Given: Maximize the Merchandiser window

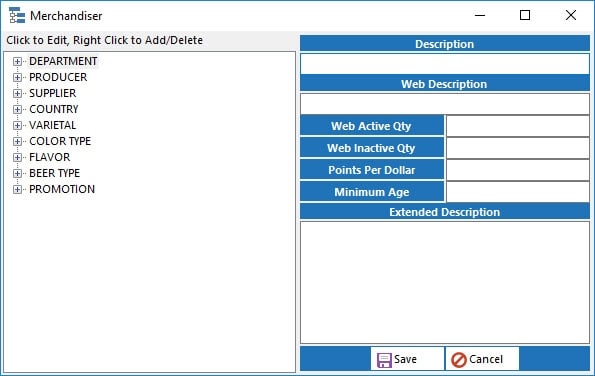Looking at the screenshot, I should pos(525,16).
